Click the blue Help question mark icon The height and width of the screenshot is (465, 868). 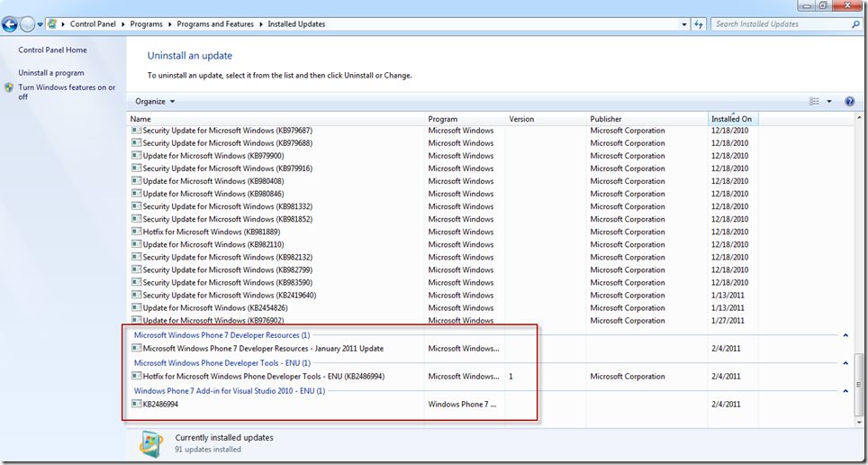(x=850, y=102)
